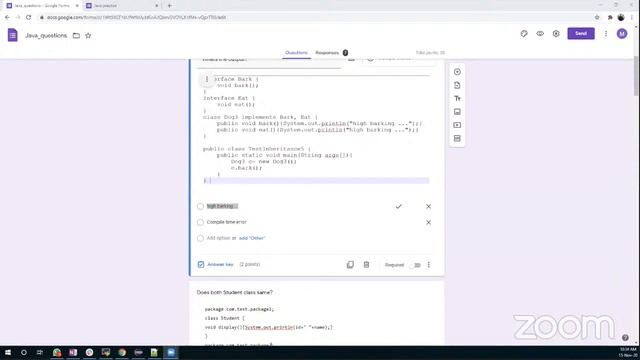Select 'Does both Student class same?' question
This screenshot has width=640, height=360.
tap(235, 292)
